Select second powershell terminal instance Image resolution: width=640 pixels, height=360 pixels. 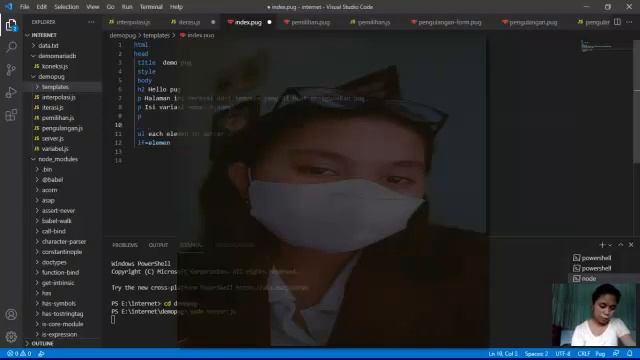pos(592,268)
